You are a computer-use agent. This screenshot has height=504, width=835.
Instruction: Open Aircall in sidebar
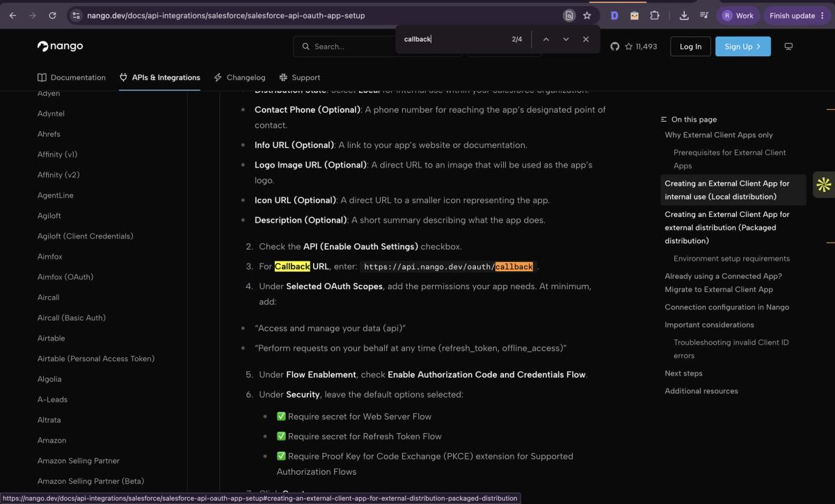(48, 298)
